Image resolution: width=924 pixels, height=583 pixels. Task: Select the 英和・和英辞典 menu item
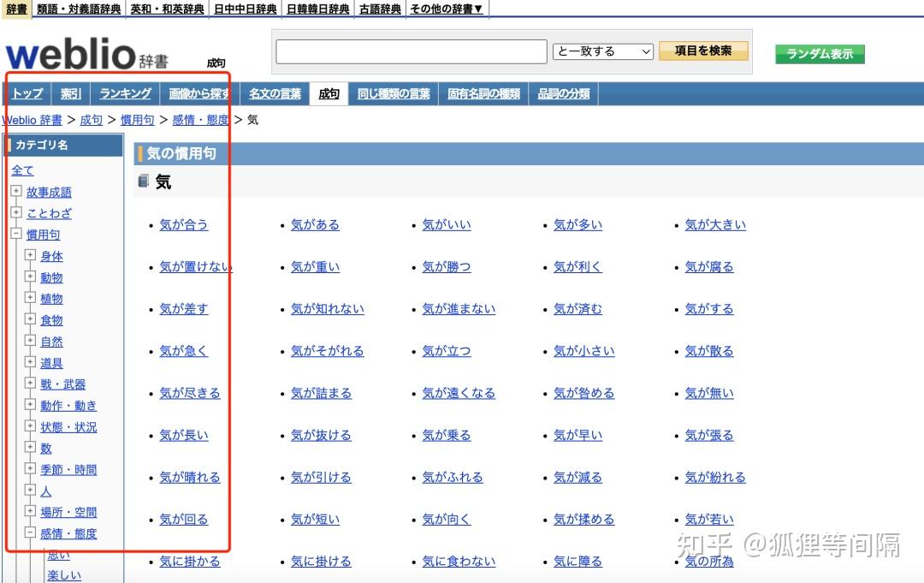[x=167, y=9]
